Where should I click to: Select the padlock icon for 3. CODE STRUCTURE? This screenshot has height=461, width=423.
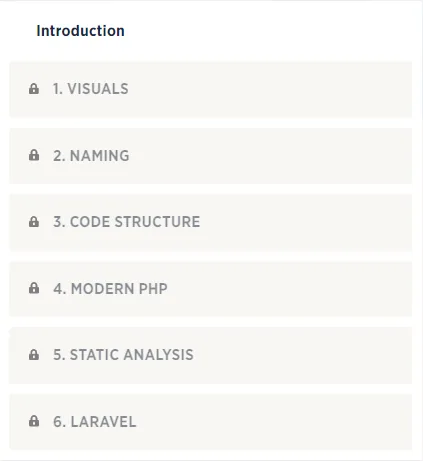tap(34, 222)
